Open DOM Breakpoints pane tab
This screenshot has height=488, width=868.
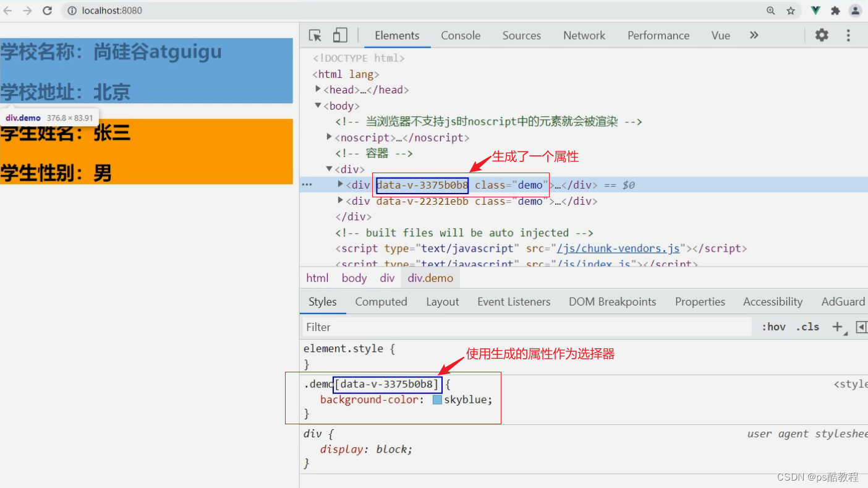point(613,302)
